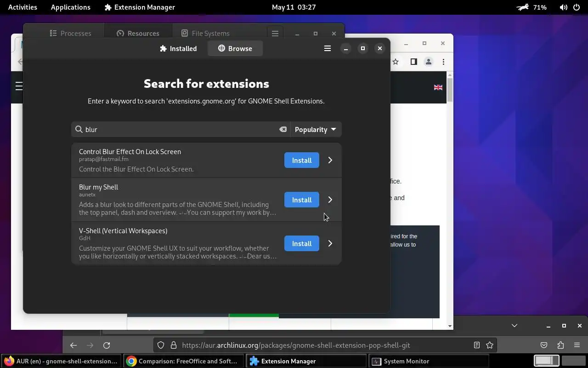Expand details for V-Shell (Vertical Workspaces)
This screenshot has height=368, width=588.
[x=330, y=243]
